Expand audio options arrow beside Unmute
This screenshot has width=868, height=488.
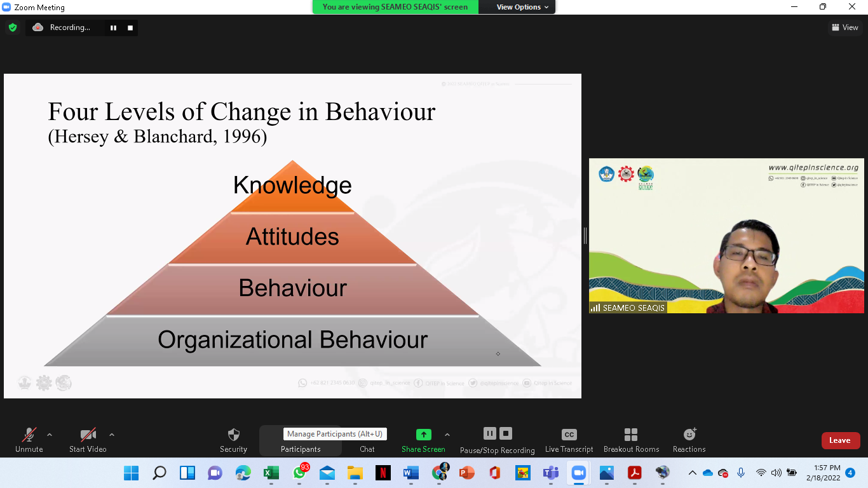click(x=50, y=435)
